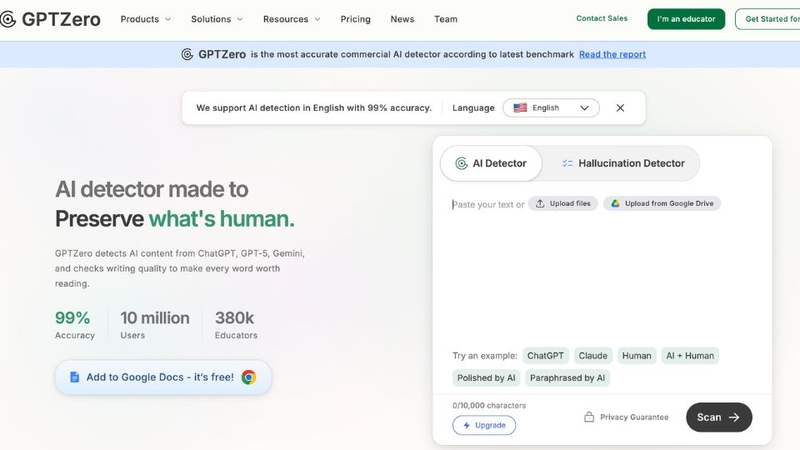This screenshot has width=800, height=450.
Task: Try the ChatGPT example
Action: tap(545, 356)
